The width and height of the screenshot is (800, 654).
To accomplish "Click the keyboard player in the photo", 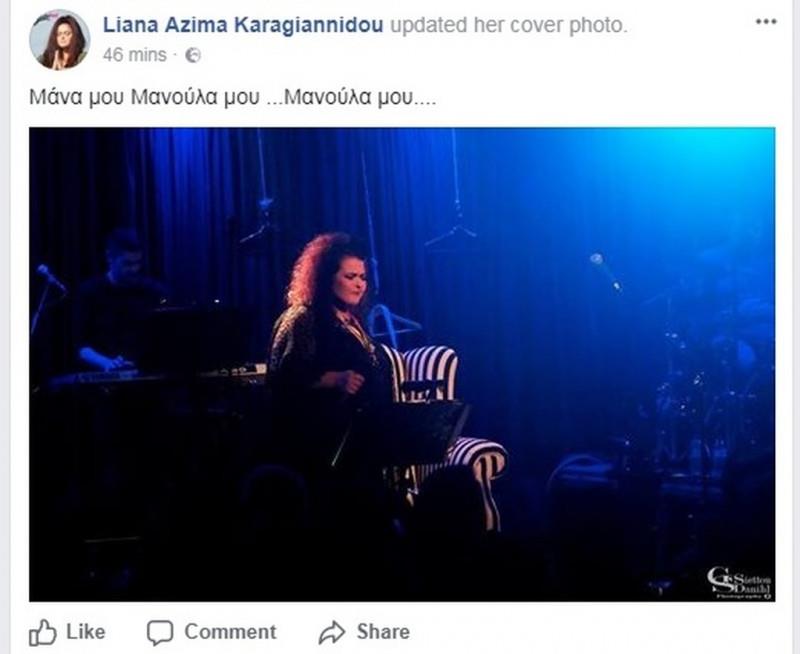I will pos(117,301).
